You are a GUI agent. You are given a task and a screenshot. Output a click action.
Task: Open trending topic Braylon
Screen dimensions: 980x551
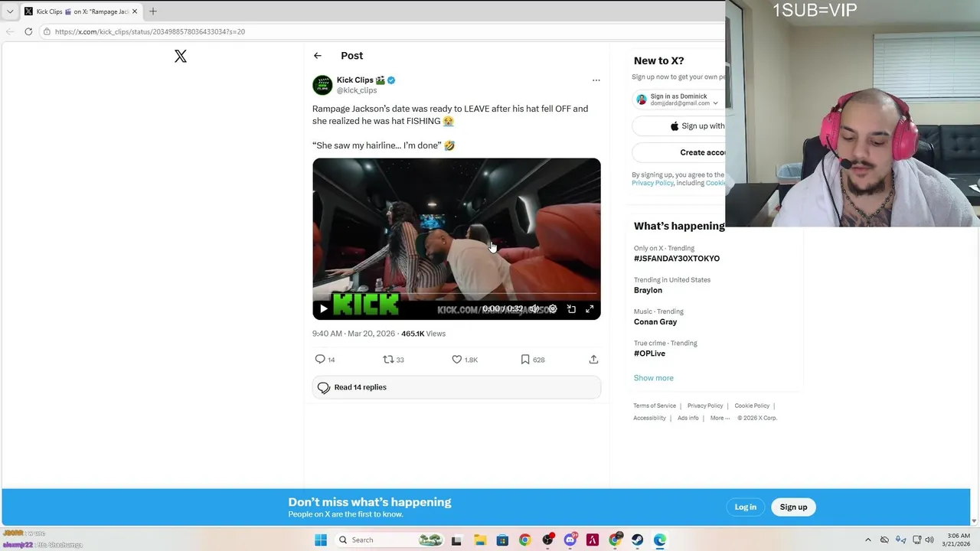648,290
